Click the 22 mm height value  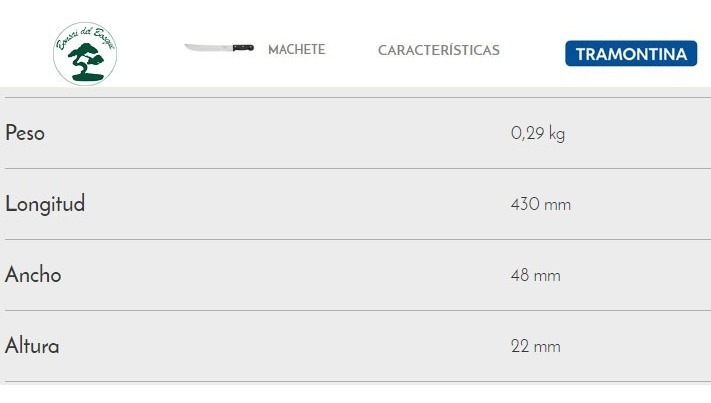(535, 347)
